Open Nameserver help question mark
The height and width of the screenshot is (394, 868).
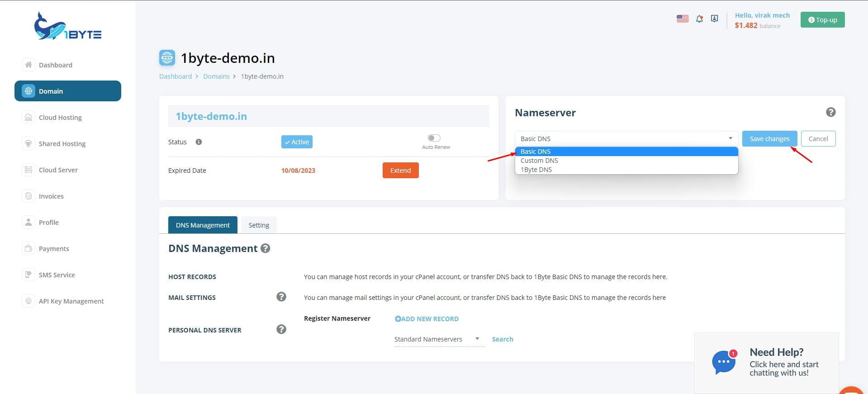point(830,112)
